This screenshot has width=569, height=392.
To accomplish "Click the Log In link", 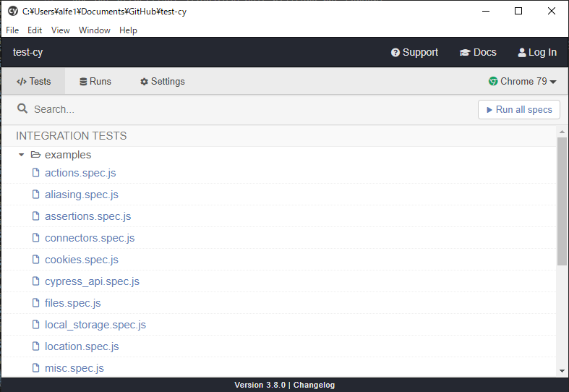I will click(x=537, y=52).
